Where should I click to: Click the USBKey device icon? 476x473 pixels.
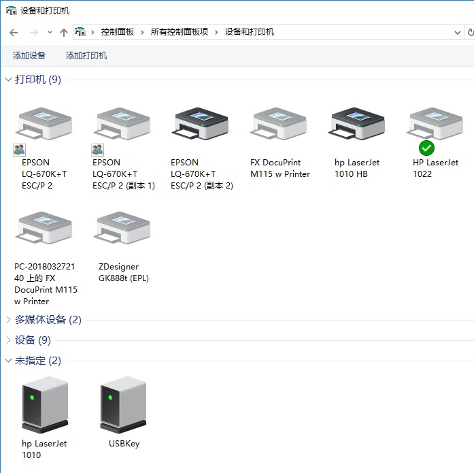coord(123,405)
